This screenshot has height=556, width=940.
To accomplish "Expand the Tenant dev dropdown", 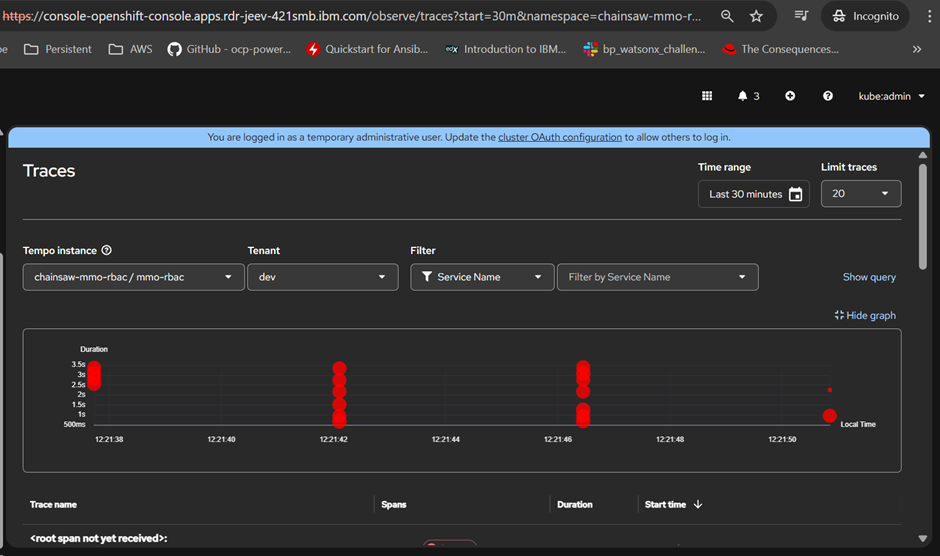I will [322, 277].
